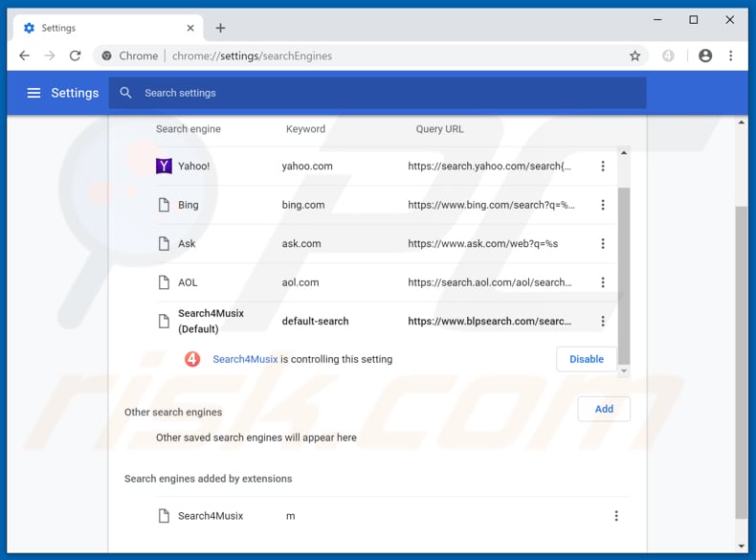Open the Chrome profile avatar

[705, 56]
